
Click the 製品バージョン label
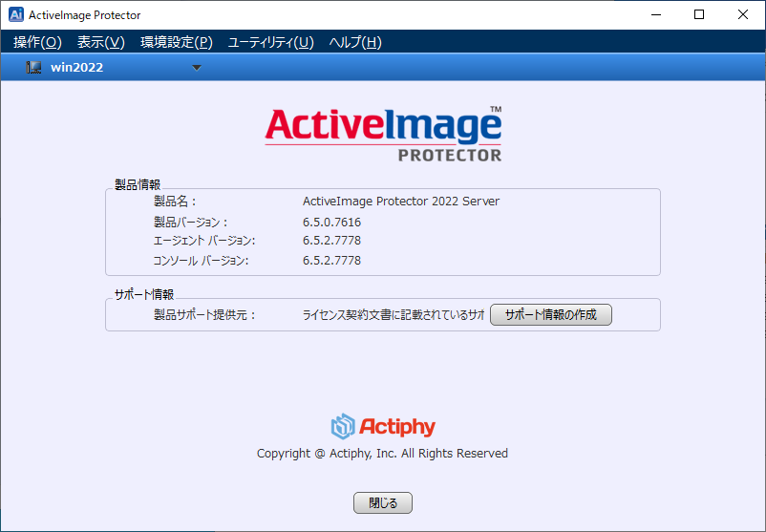(191, 223)
